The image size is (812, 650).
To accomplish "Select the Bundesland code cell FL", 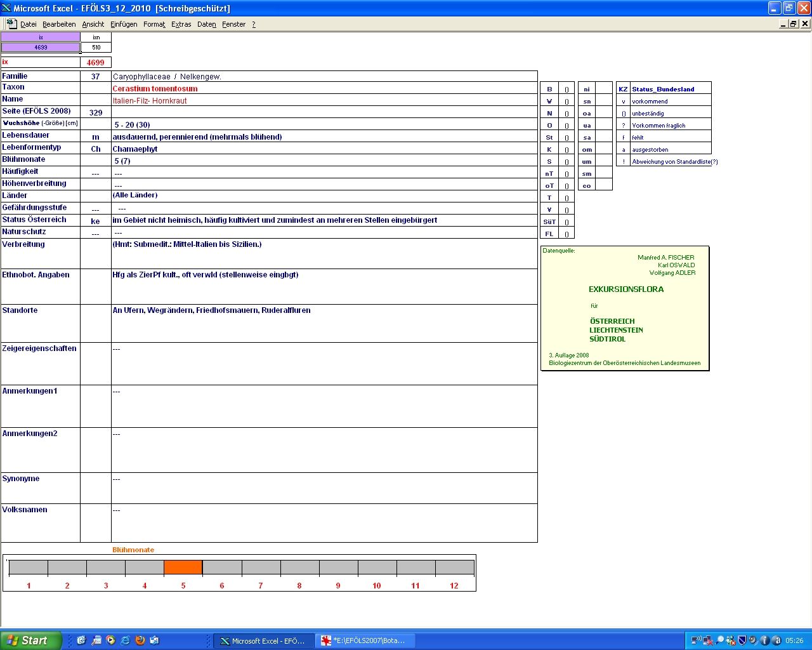I will [x=549, y=234].
